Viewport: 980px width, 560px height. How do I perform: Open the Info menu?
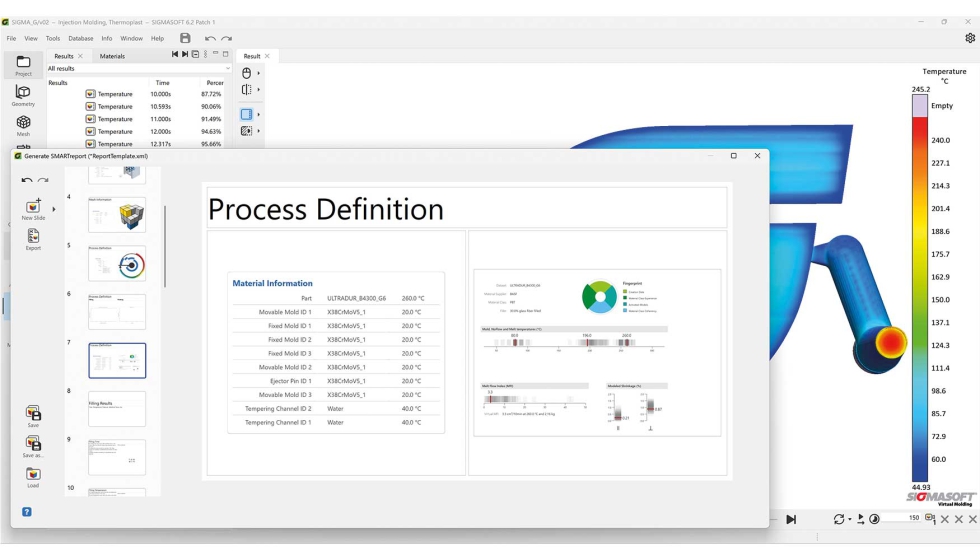pyautogui.click(x=107, y=38)
